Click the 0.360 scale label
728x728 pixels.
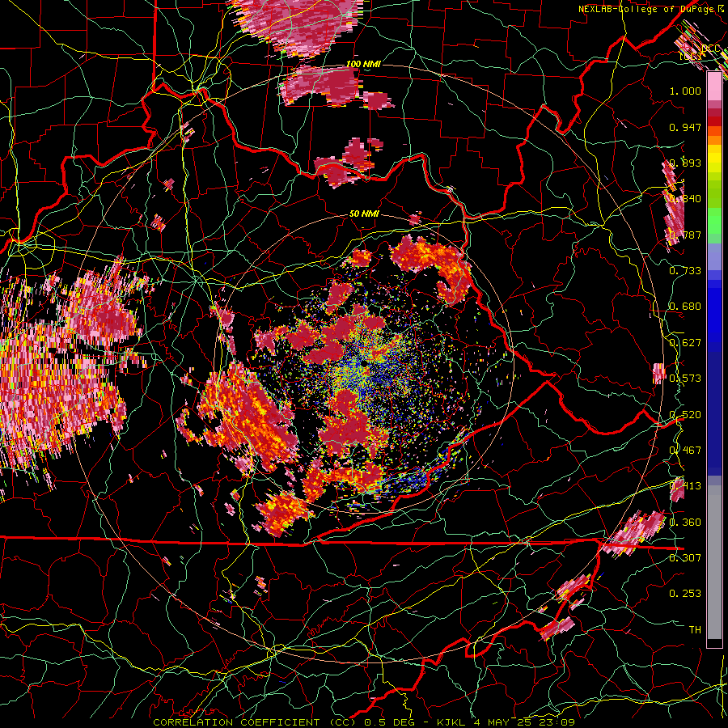(685, 523)
